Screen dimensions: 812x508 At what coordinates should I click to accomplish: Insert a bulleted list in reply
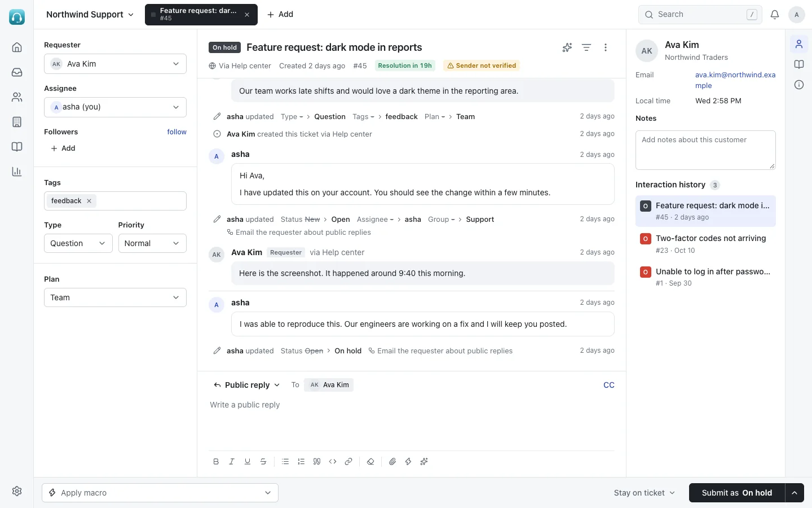click(x=285, y=462)
